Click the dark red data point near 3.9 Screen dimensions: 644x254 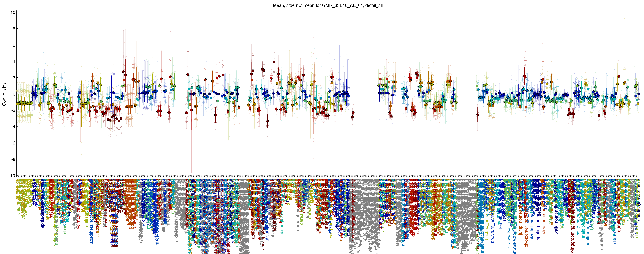pyautogui.click(x=274, y=62)
